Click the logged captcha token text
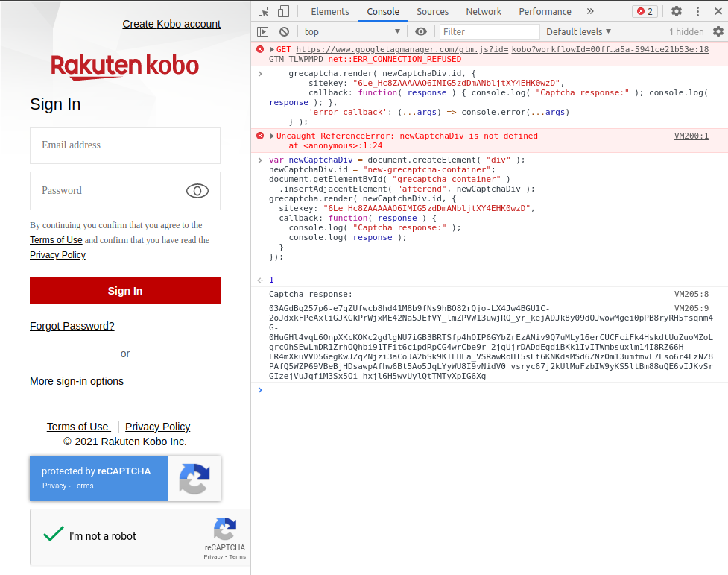Image resolution: width=728 pixels, height=575 pixels. [491, 342]
